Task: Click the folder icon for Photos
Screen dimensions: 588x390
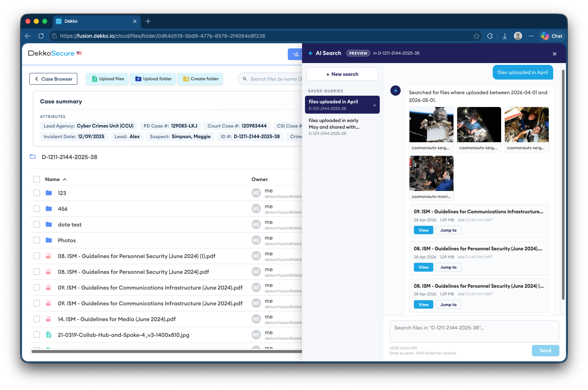Action: point(49,240)
